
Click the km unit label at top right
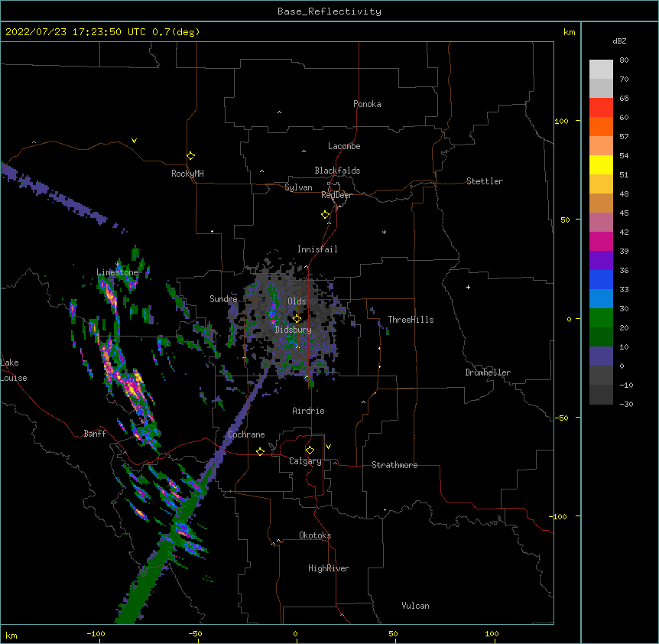(569, 32)
